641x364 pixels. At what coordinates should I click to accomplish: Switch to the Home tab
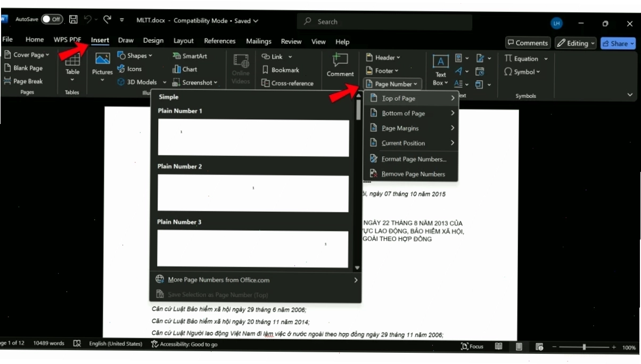(x=35, y=40)
